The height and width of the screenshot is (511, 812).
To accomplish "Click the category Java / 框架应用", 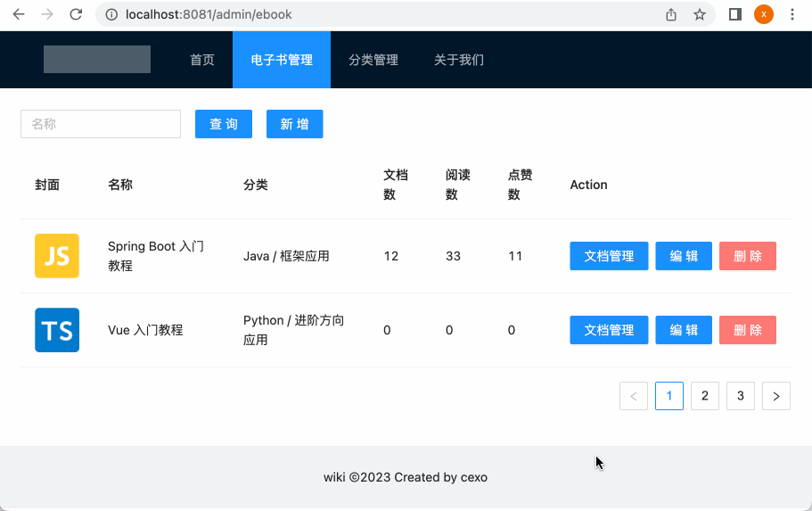I will (286, 256).
